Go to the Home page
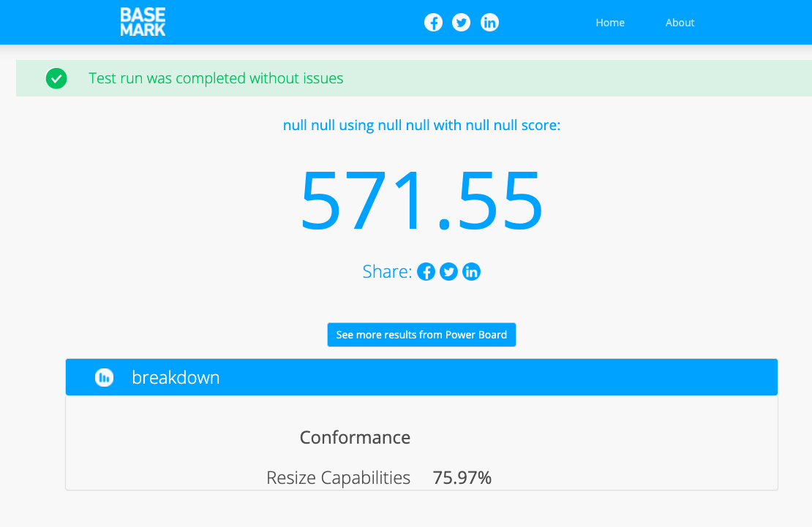812x527 pixels. tap(609, 23)
